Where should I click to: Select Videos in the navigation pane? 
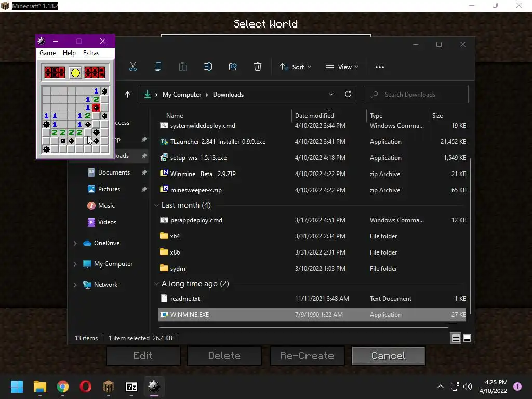coord(107,222)
